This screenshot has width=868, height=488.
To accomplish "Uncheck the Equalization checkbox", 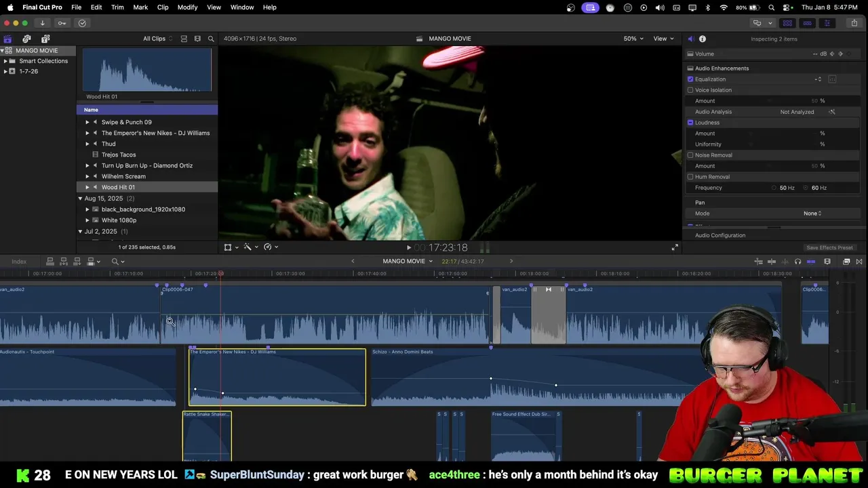I will (690, 79).
